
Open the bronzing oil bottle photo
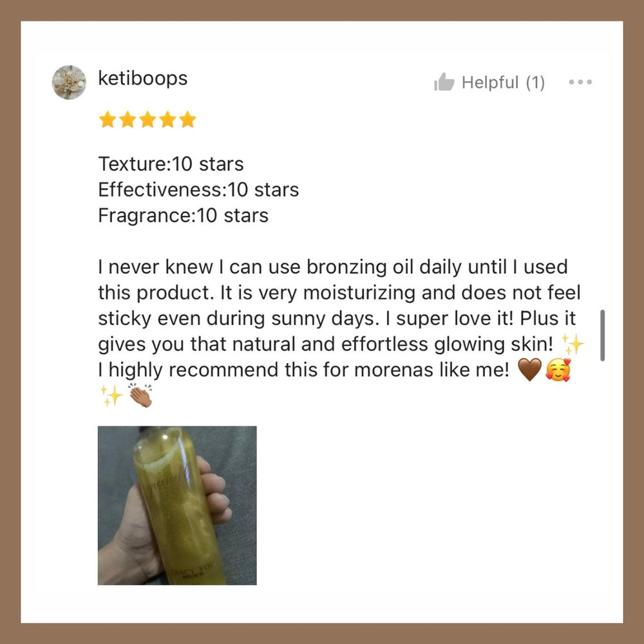pyautogui.click(x=177, y=505)
